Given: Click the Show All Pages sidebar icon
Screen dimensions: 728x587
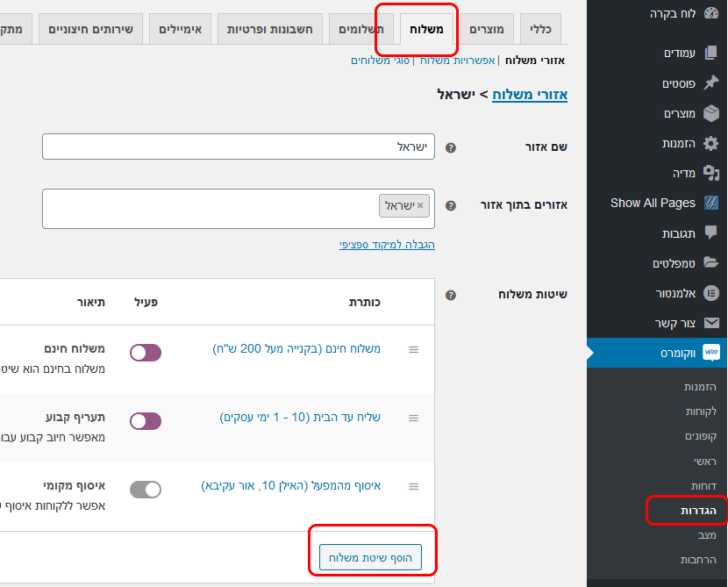Looking at the screenshot, I should [x=710, y=203].
